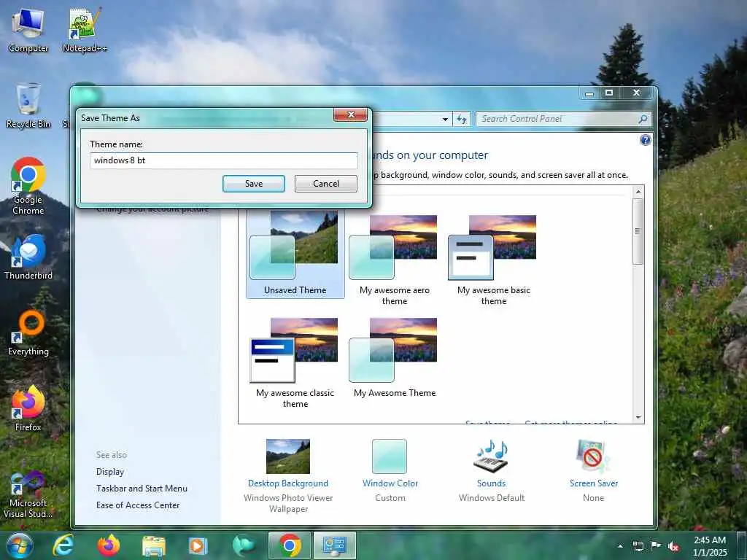Launch Google Chrome from the desktop
Viewport: 747px width, 560px height.
28,186
